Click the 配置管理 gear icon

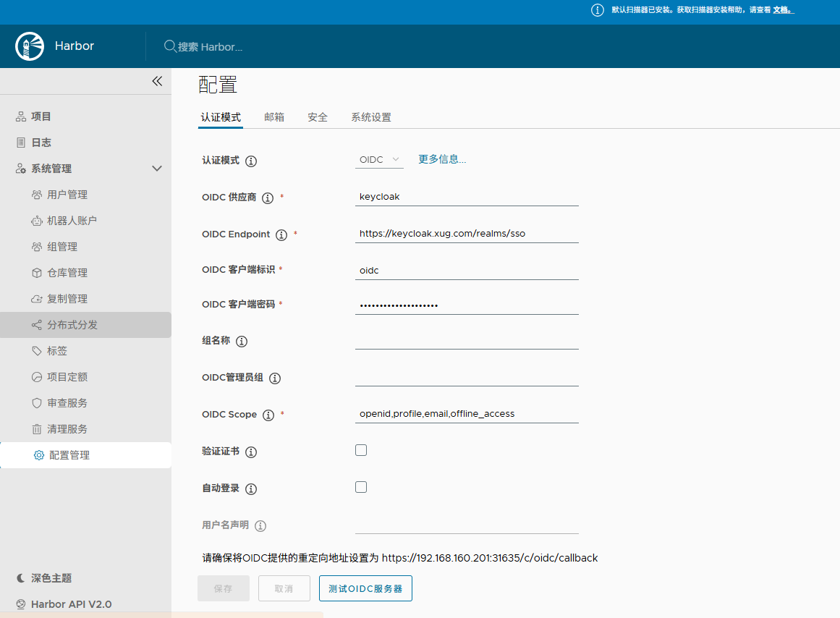click(x=39, y=455)
